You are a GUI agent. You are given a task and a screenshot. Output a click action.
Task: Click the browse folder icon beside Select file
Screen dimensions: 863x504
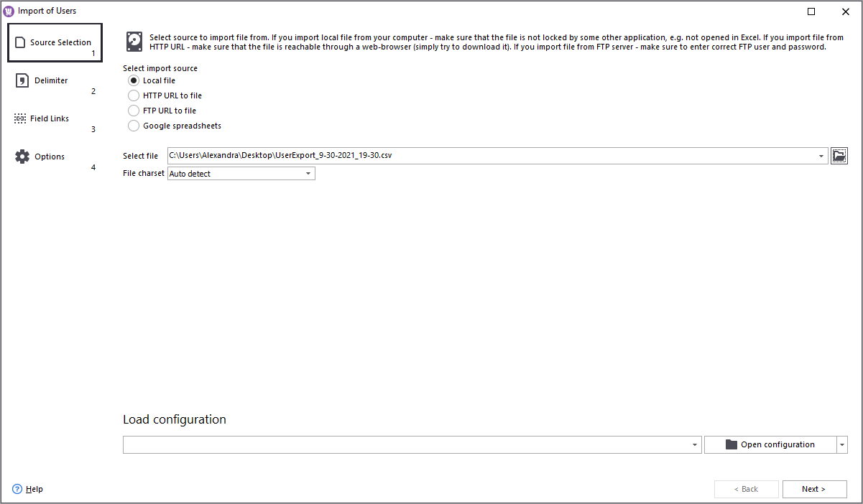pos(839,156)
